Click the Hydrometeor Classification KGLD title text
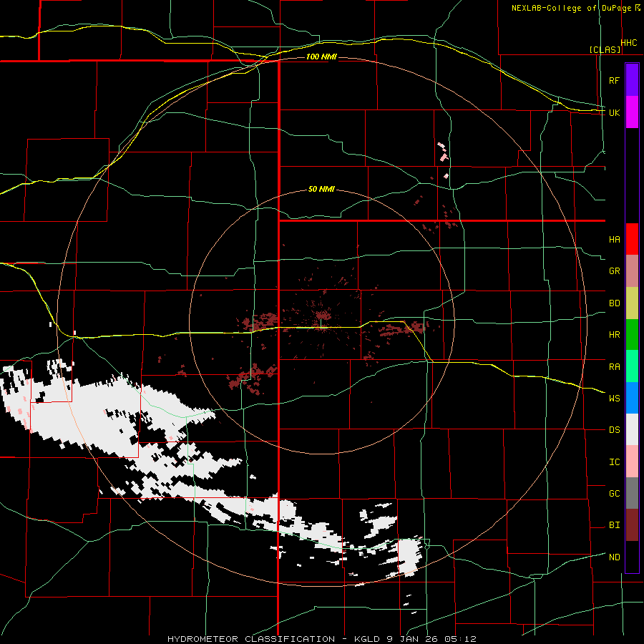This screenshot has height=644, width=644. pos(321,639)
